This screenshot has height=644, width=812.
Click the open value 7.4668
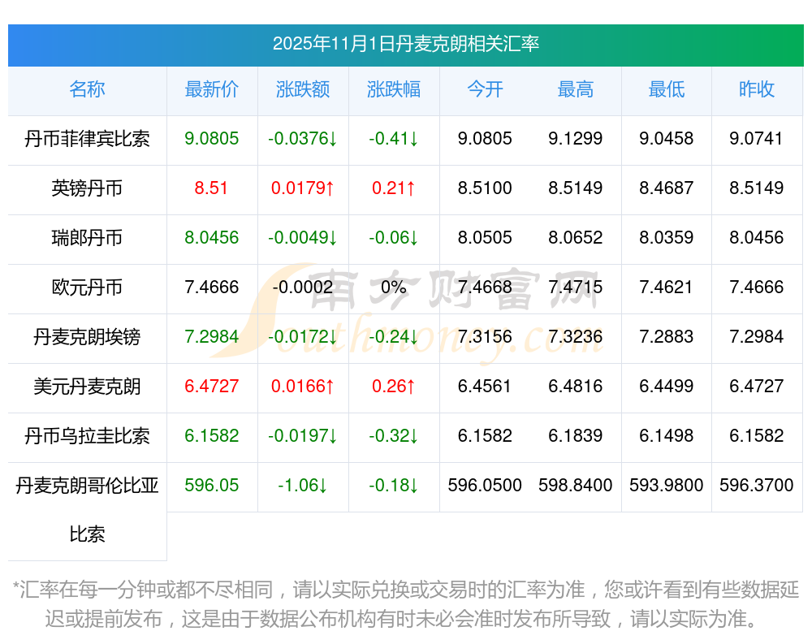[485, 287]
